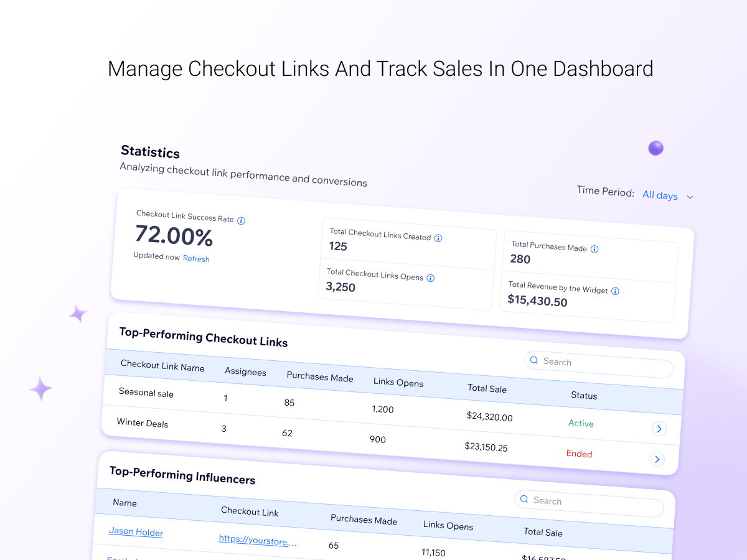The image size is (747, 560).
Task: Open Seasonal sale row arrow button
Action: click(x=659, y=429)
